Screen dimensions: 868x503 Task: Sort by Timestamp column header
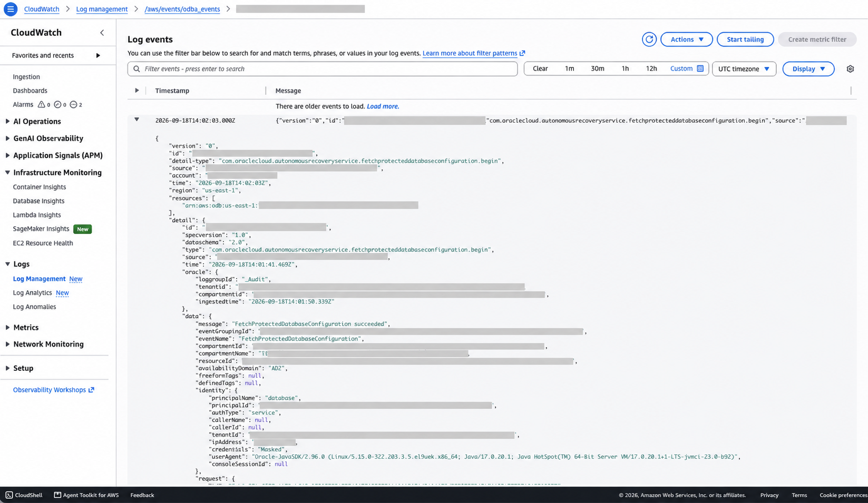(172, 91)
